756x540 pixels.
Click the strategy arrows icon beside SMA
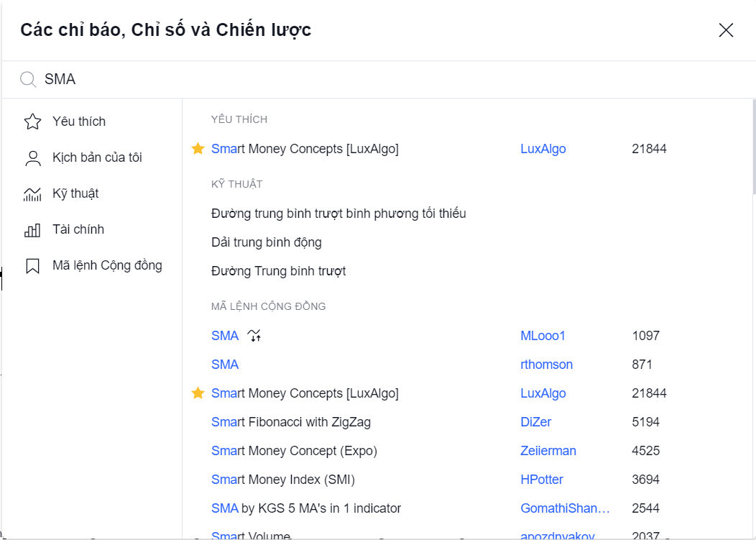coord(254,335)
